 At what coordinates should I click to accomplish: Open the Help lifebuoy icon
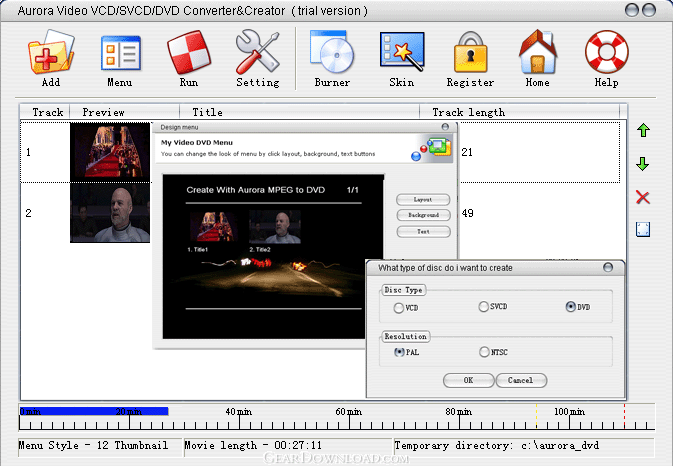coord(606,51)
